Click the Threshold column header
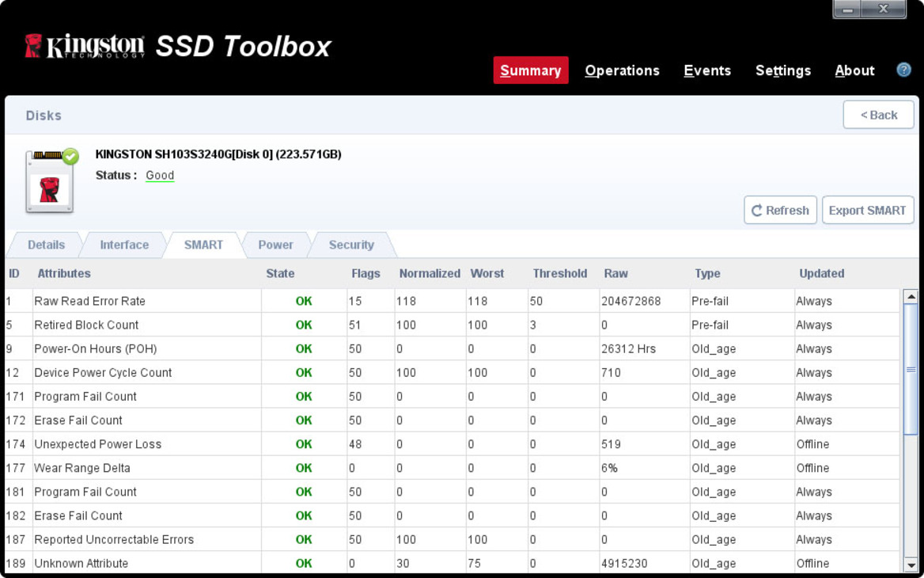Viewport: 924px width, 578px height. [560, 273]
